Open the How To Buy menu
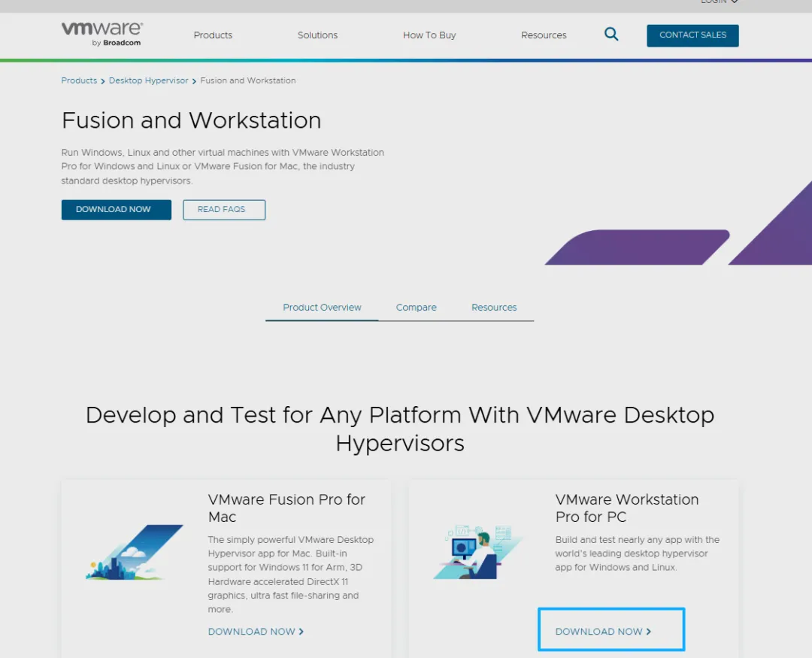 429,35
